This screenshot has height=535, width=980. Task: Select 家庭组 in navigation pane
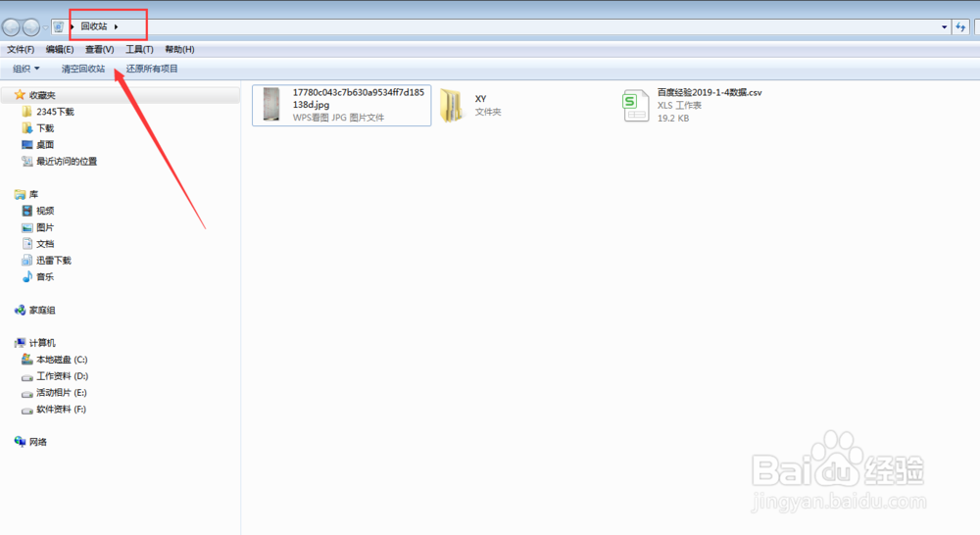pyautogui.click(x=42, y=310)
